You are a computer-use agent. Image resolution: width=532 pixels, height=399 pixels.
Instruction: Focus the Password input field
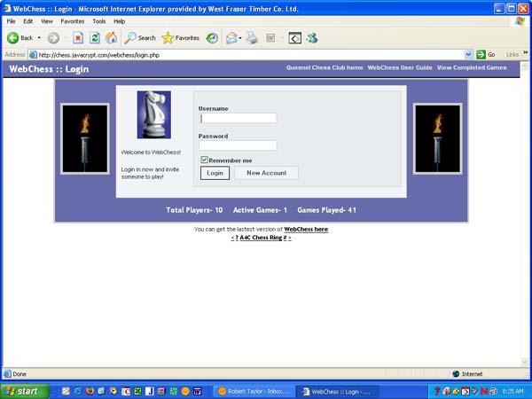pyautogui.click(x=238, y=145)
